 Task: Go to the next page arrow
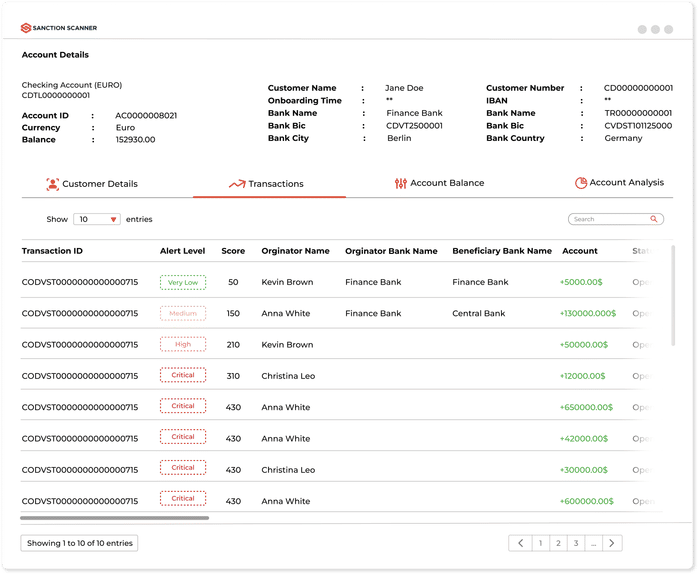click(612, 543)
